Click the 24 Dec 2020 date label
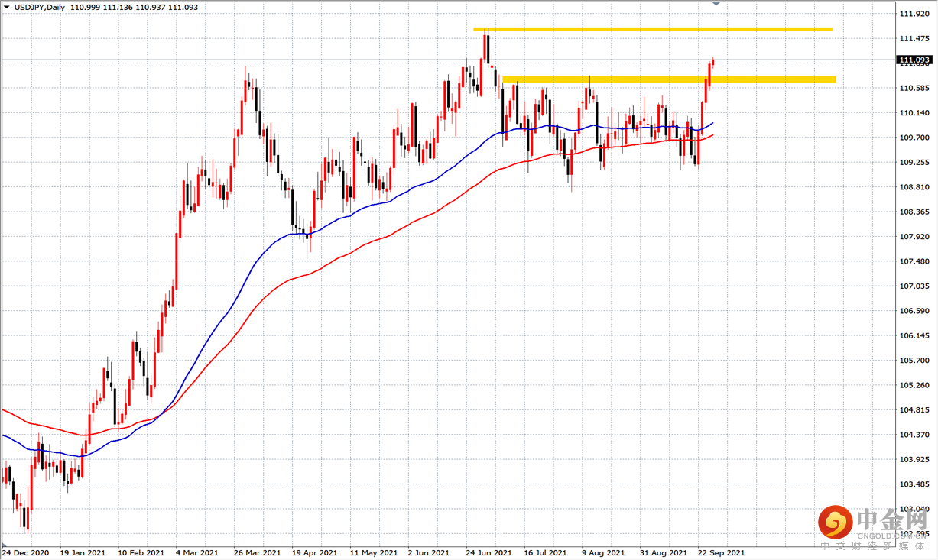Viewport: 938px width, 560px height. click(x=25, y=552)
